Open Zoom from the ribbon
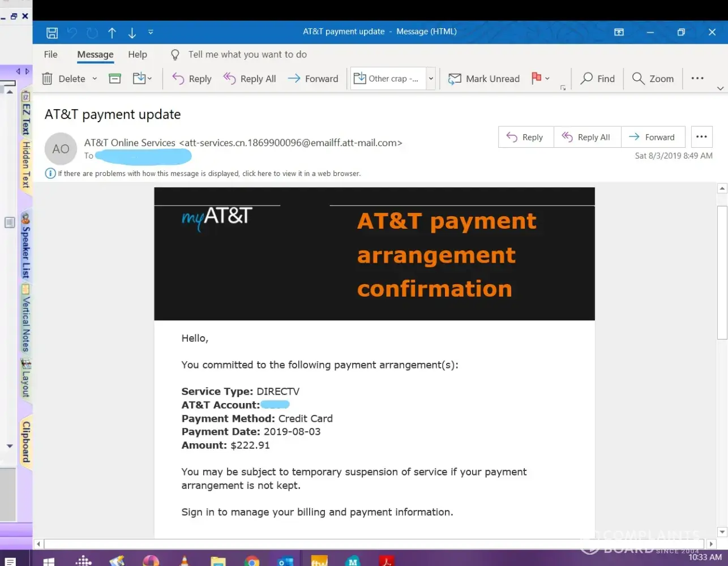Viewport: 728px width, 566px height. pos(653,79)
